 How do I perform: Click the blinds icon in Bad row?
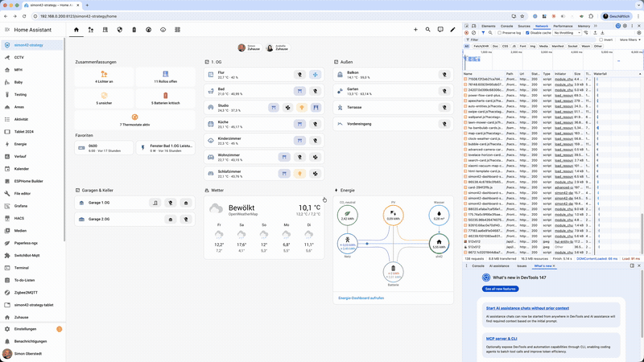(x=299, y=91)
